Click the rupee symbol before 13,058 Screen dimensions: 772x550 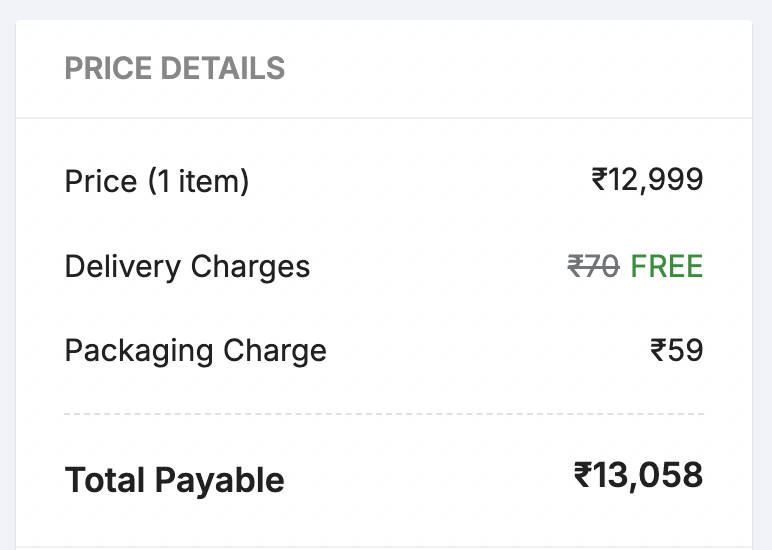coord(584,475)
